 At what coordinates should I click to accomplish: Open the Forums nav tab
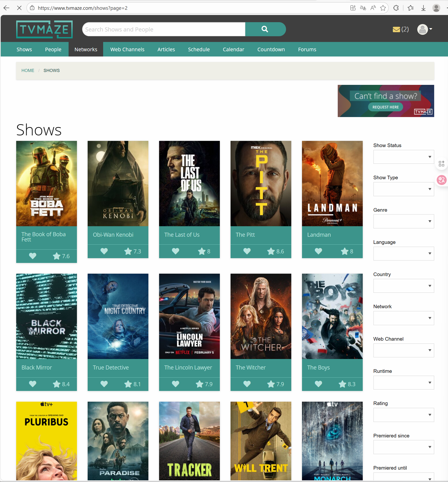coord(307,49)
